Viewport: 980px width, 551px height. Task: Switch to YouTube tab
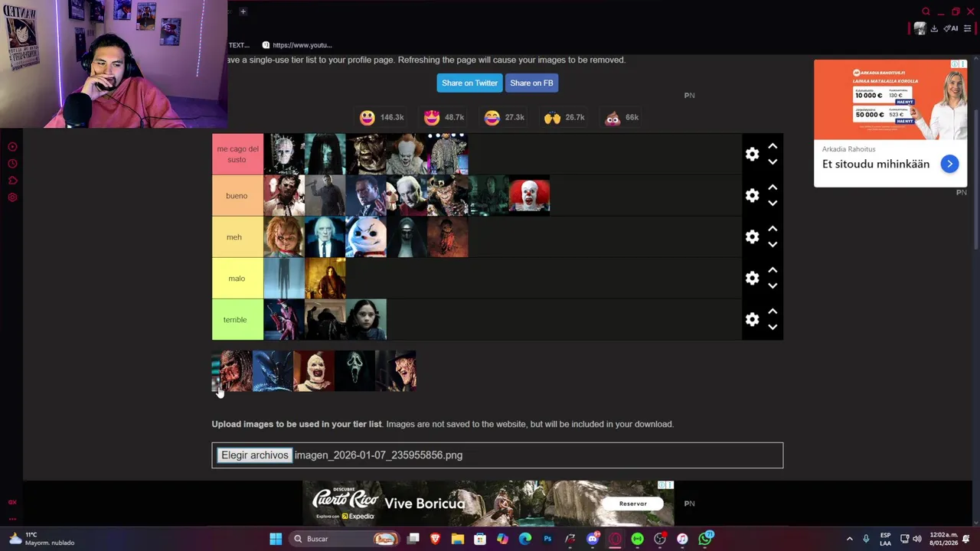coord(297,45)
